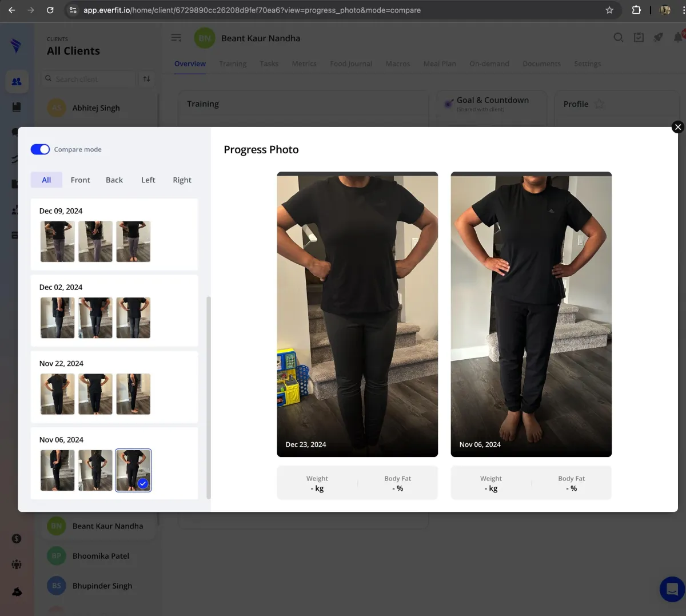The height and width of the screenshot is (616, 686).
Task: Click browser back arrow
Action: 11,10
